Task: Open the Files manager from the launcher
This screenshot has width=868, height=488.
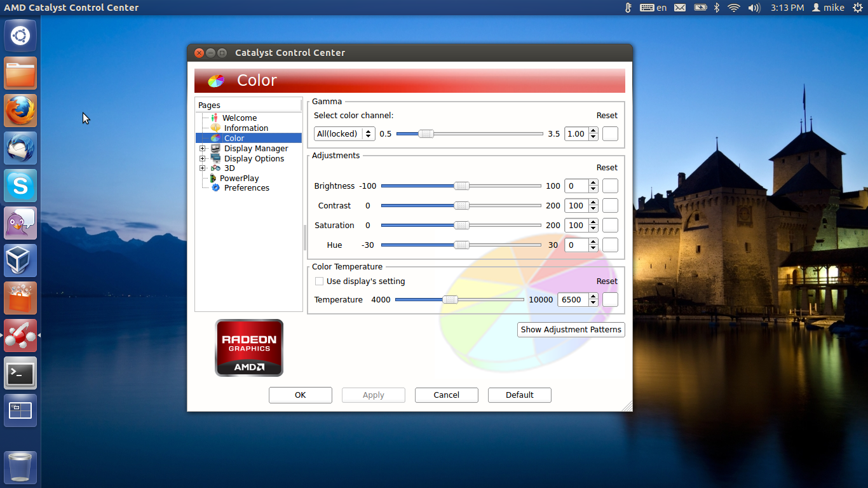Action: pos(20,73)
